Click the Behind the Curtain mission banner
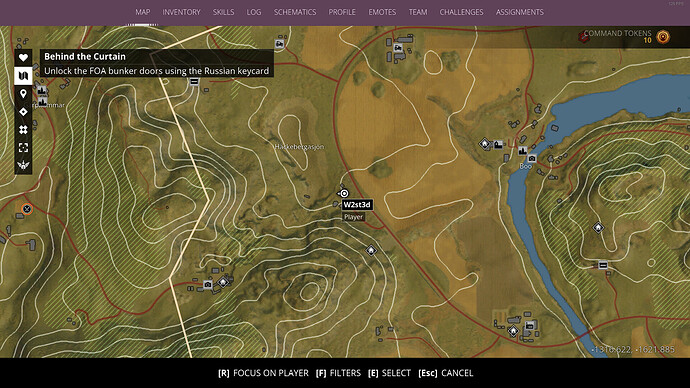Viewport: 690px width, 388px height. click(157, 63)
